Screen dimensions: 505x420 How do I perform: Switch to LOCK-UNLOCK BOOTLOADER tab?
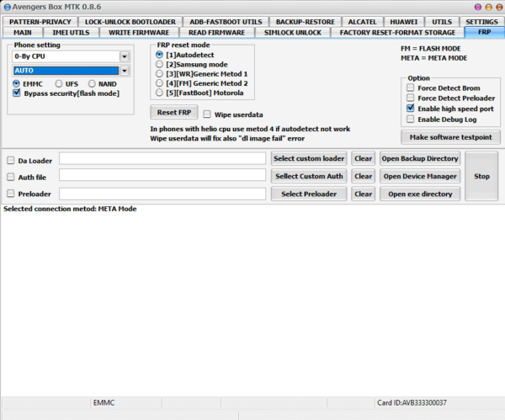point(130,22)
